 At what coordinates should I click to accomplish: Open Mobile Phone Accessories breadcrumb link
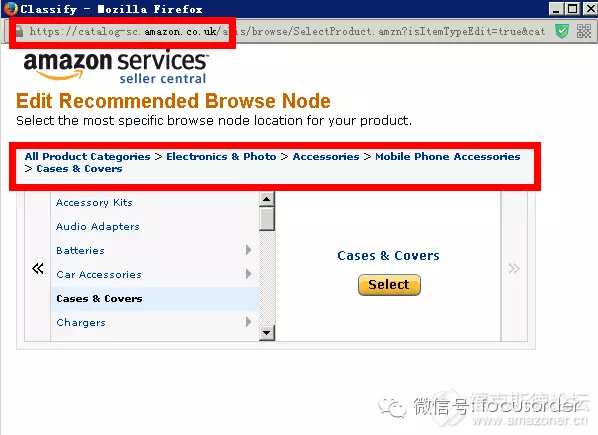pos(448,157)
